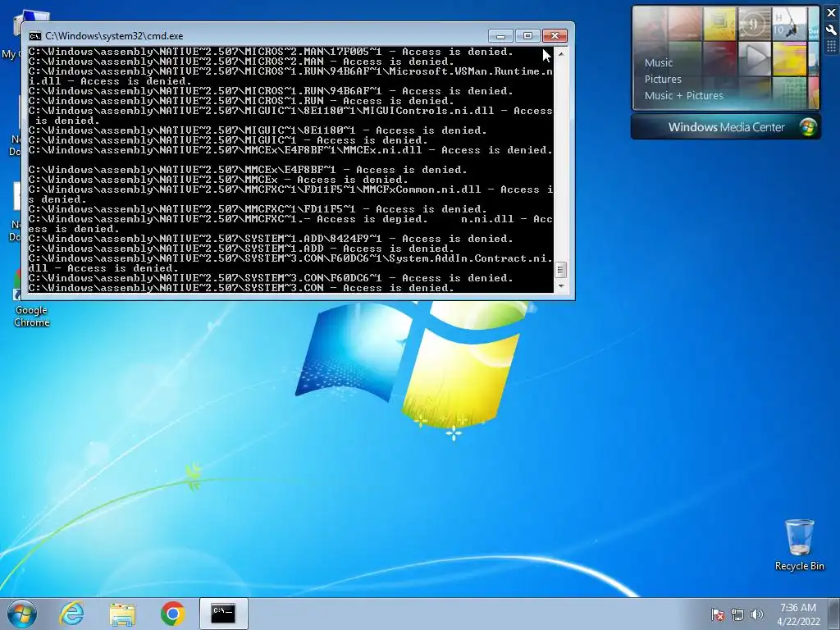
Task: Click the line with SYSTEM~3.CON\F60DC6~1 - Access
Action: [x=271, y=278]
